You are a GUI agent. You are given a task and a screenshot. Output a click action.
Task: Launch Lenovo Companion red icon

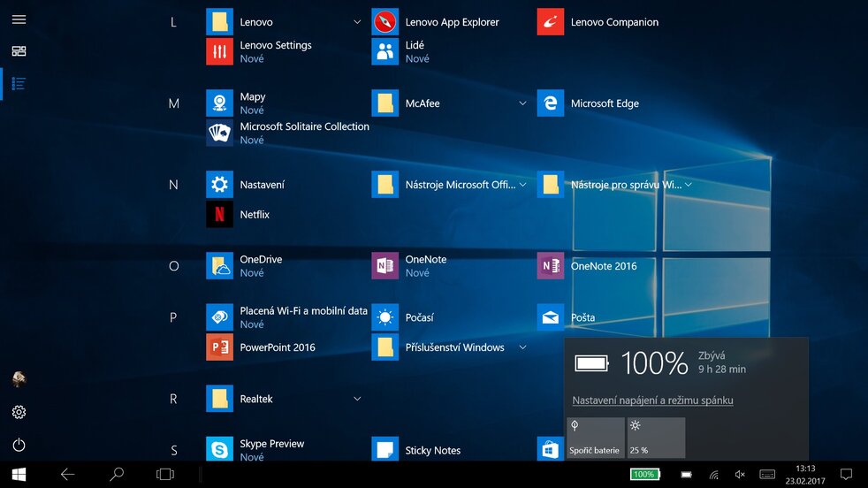(551, 22)
